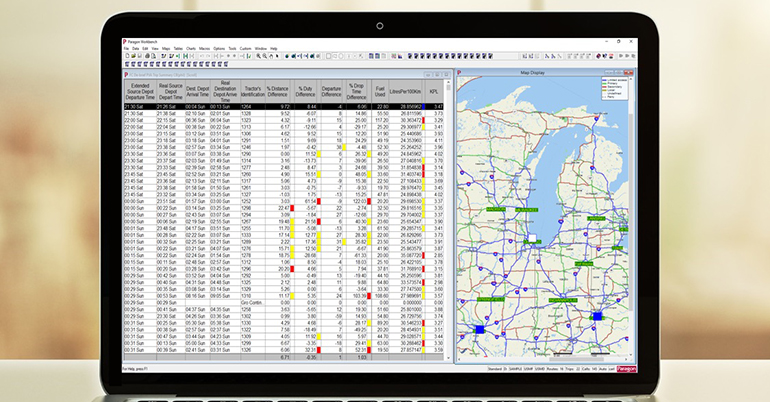
Task: Click the Map Display window icon
Action: point(457,73)
